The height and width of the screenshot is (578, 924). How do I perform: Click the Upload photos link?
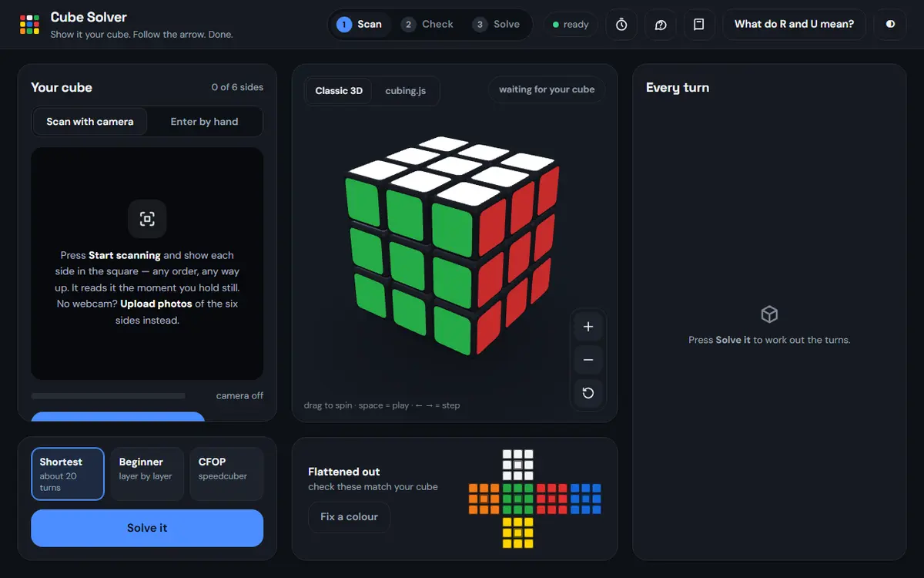pos(156,304)
